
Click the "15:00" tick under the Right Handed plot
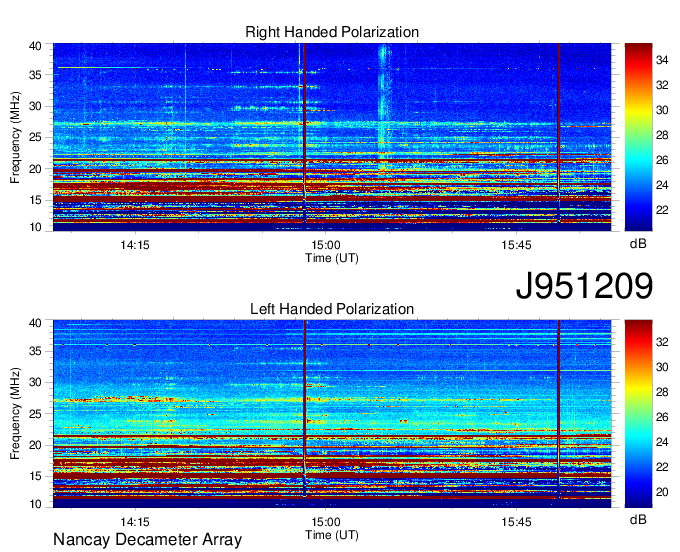(x=326, y=245)
